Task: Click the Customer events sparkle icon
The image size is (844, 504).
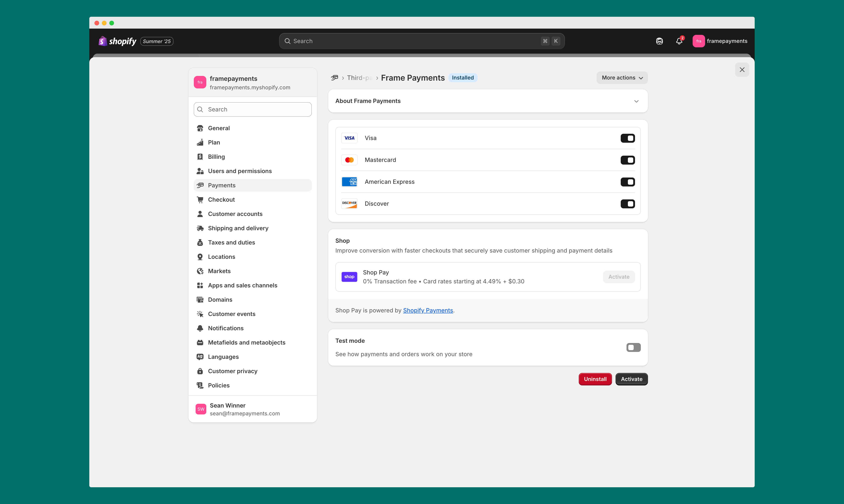Action: 200,314
